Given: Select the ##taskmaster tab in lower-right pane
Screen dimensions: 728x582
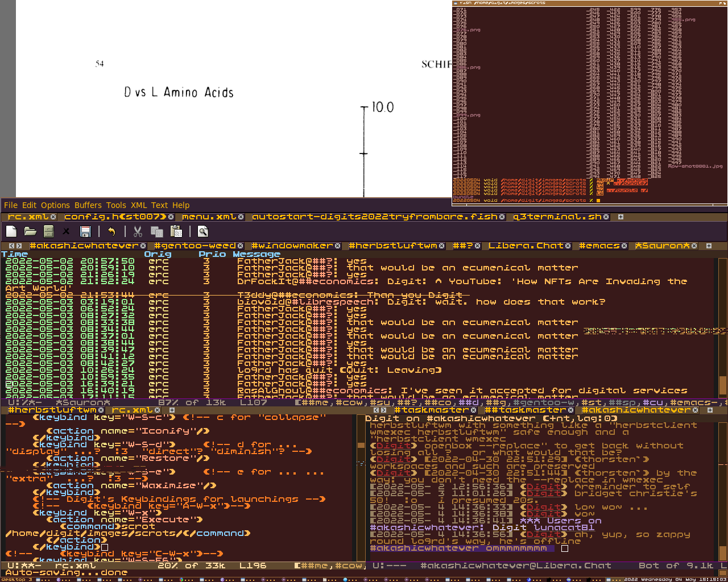Looking at the screenshot, I should pyautogui.click(x=526, y=410).
